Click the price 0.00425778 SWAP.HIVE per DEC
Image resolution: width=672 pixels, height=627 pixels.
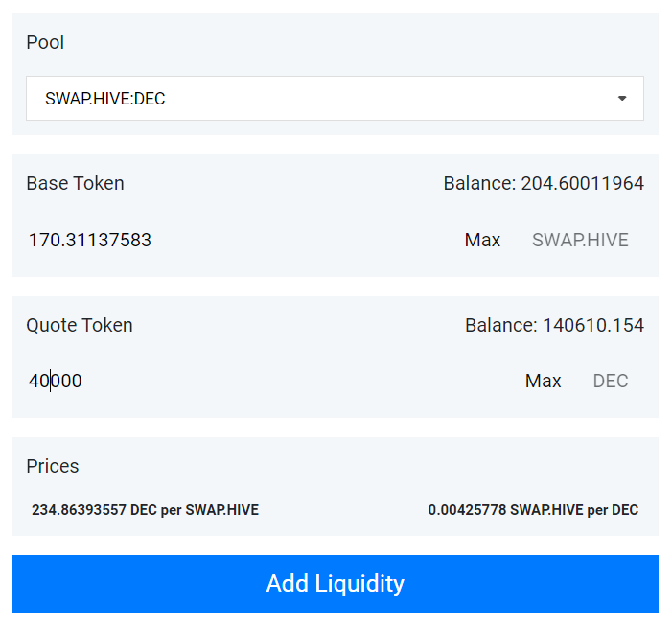(533, 510)
